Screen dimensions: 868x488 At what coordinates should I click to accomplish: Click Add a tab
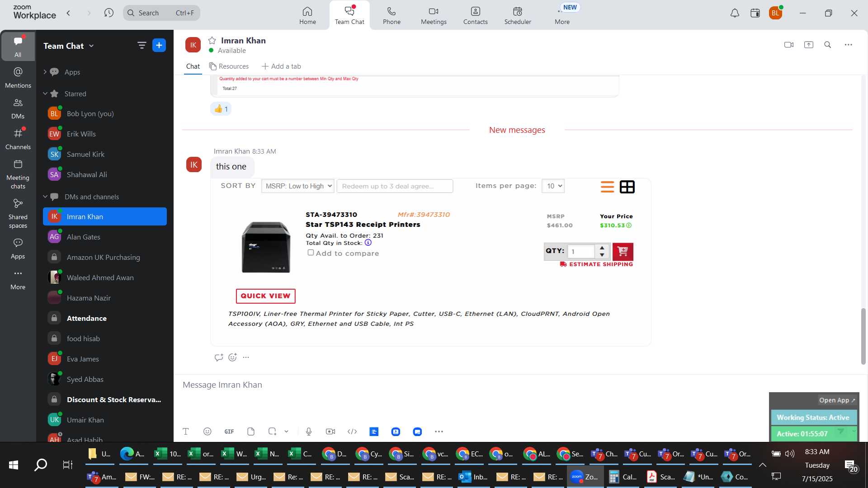click(281, 66)
